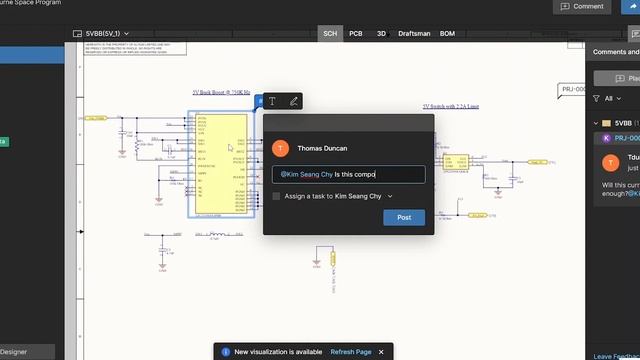Click the Place comment button

(x=617, y=78)
